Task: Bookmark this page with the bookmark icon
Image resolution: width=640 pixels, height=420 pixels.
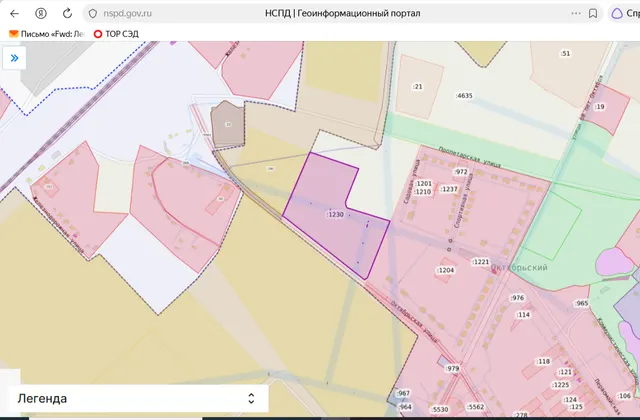Action: click(593, 13)
